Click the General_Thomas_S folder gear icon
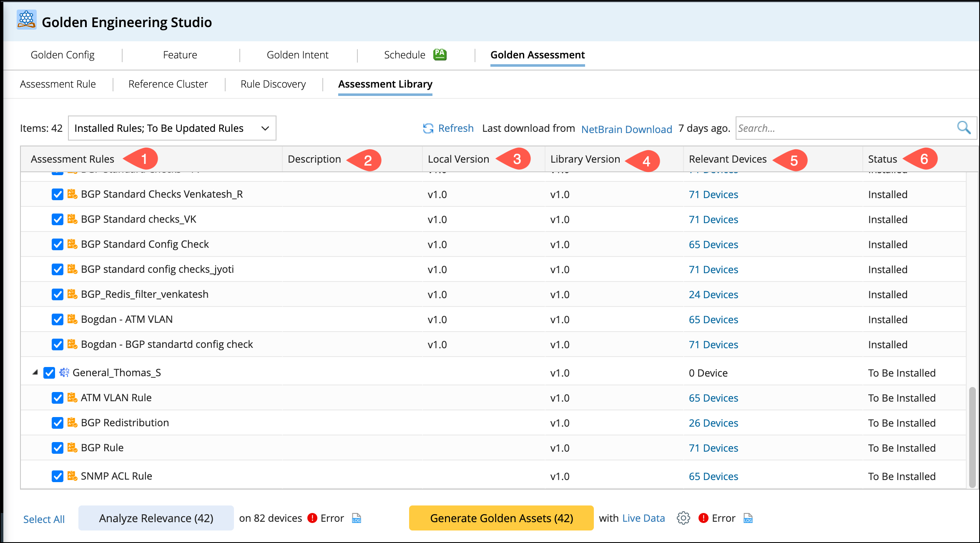980x543 pixels. [x=64, y=372]
